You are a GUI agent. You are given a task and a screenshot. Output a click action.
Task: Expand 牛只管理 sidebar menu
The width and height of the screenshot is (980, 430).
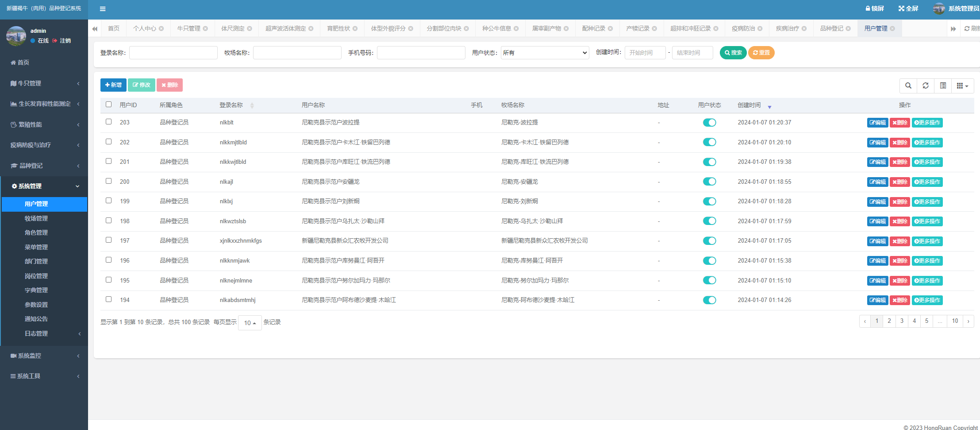[x=44, y=83]
